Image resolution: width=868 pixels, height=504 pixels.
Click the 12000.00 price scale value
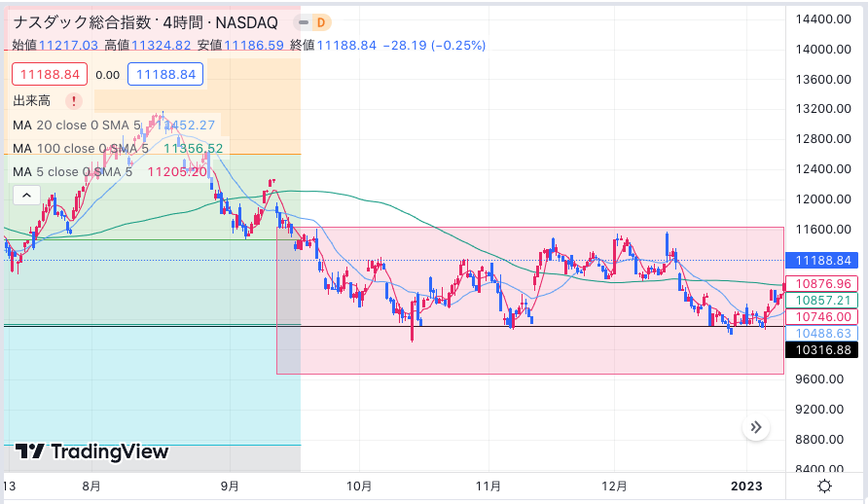[x=823, y=199]
